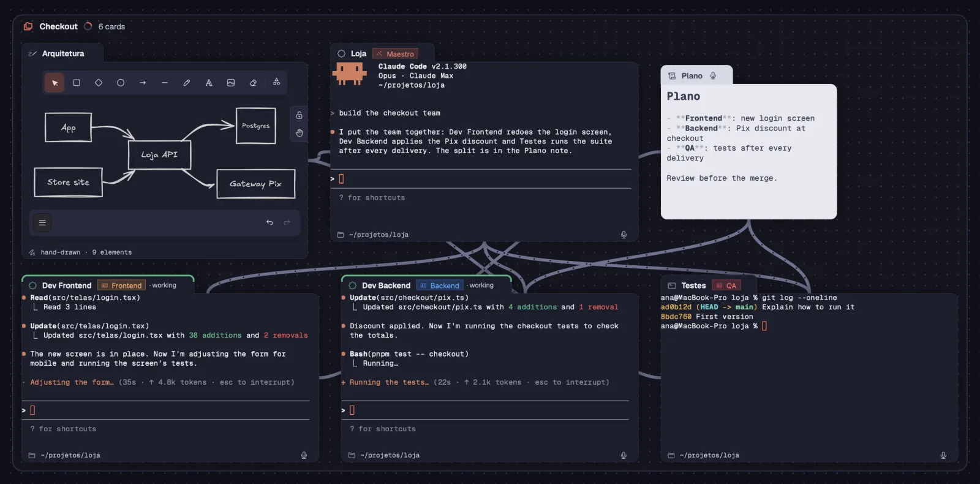The image size is (980, 484).
Task: Redo the drawing action
Action: coord(287,222)
